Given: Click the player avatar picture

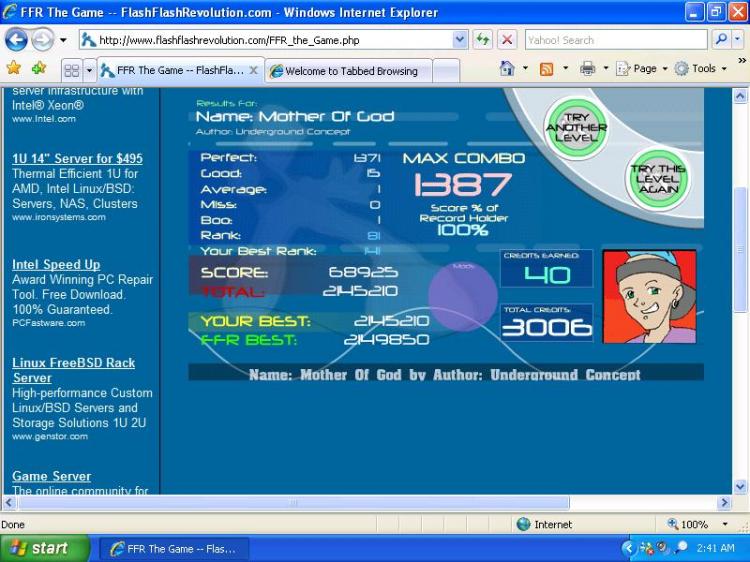Looking at the screenshot, I should click(x=650, y=297).
